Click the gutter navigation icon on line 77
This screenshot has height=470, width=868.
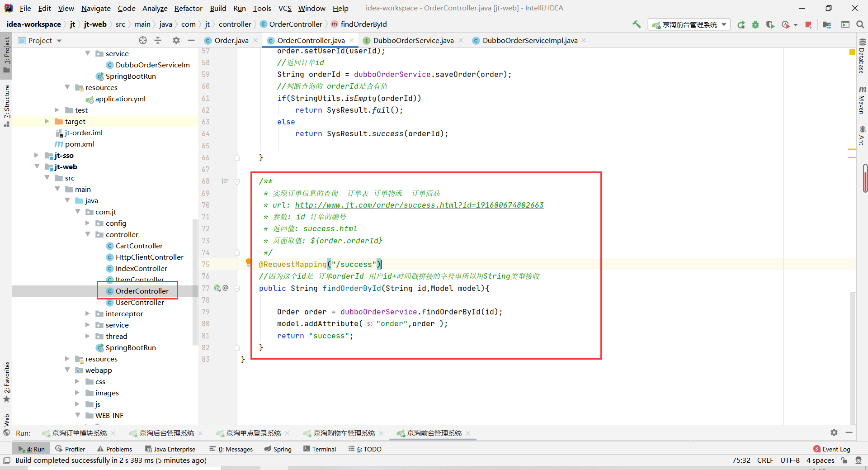(217, 288)
